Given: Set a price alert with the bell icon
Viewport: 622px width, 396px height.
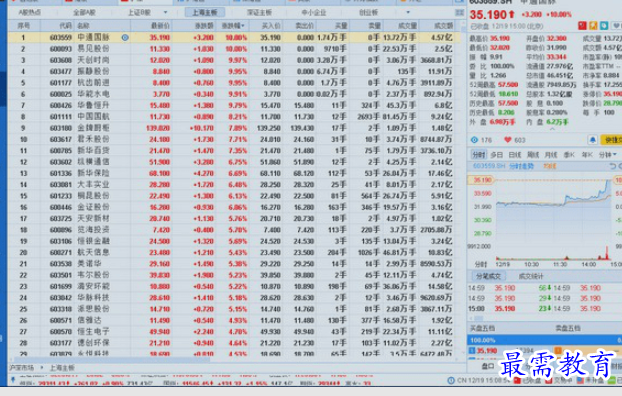Looking at the screenshot, I should (592, 140).
